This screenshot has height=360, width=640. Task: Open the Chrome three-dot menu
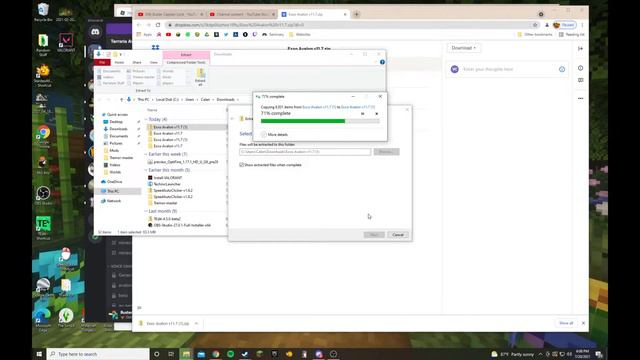pos(582,25)
